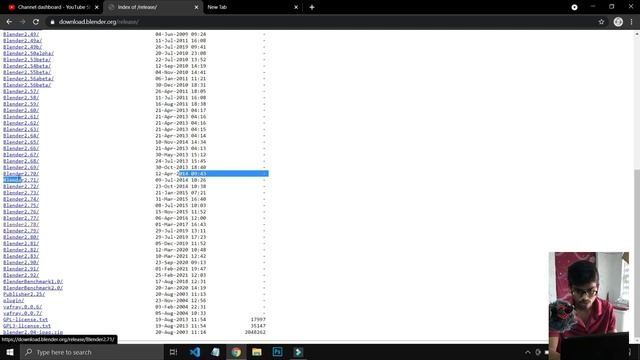Viewport: 640px width, 360px height.
Task: Click the Task View taskbar icon
Action: click(x=173, y=352)
